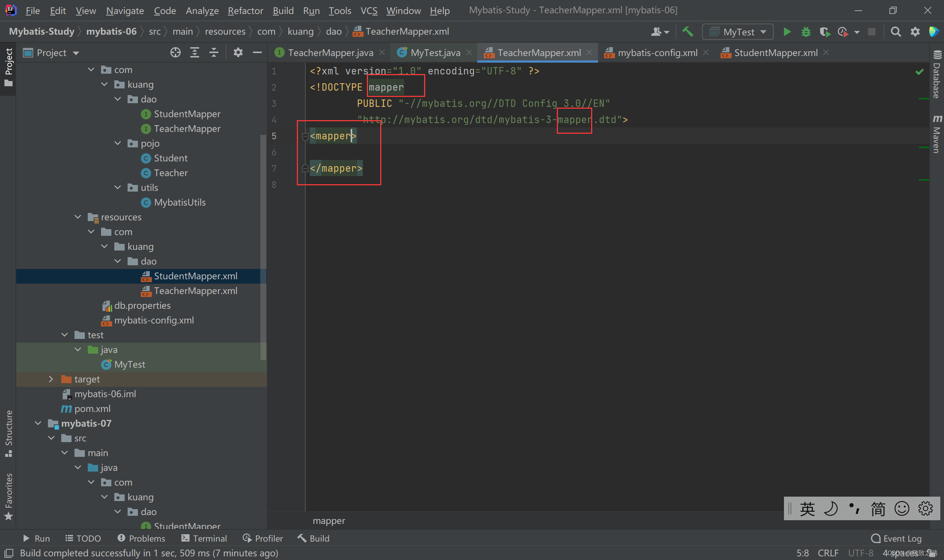This screenshot has height=560, width=944.
Task: Open Project panel options gear
Action: tap(238, 52)
